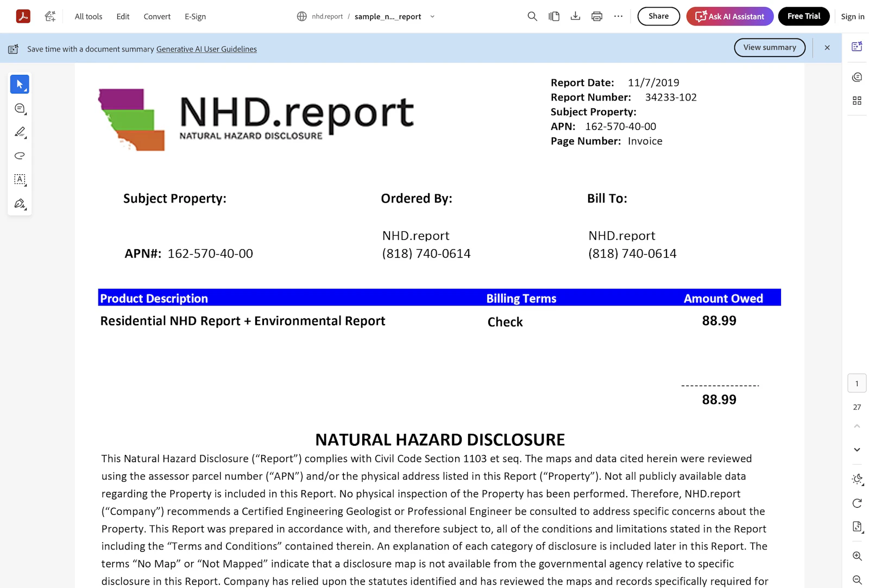Viewport: 869px width, 588px height.
Task: Select the Draw freehand loop tool
Action: click(x=20, y=156)
